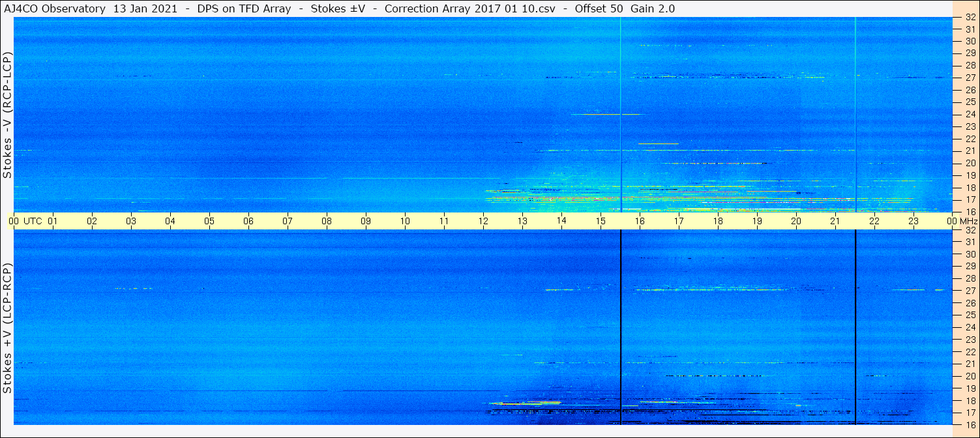Screen dimensions: 980x438
Task: Click the 18 UTC hour marker
Action: tap(718, 221)
